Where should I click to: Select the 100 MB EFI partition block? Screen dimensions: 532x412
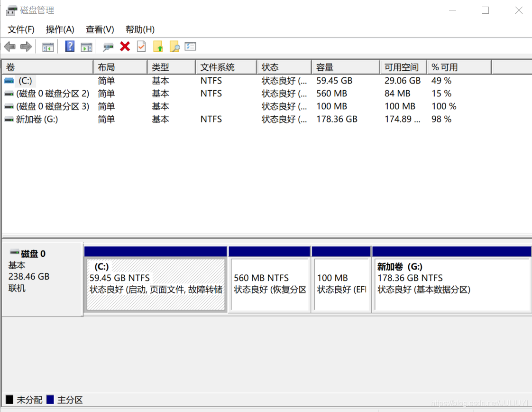[x=342, y=285]
